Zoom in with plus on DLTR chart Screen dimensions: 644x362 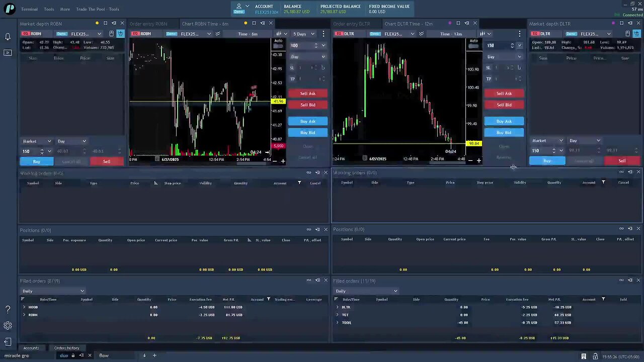(478, 160)
